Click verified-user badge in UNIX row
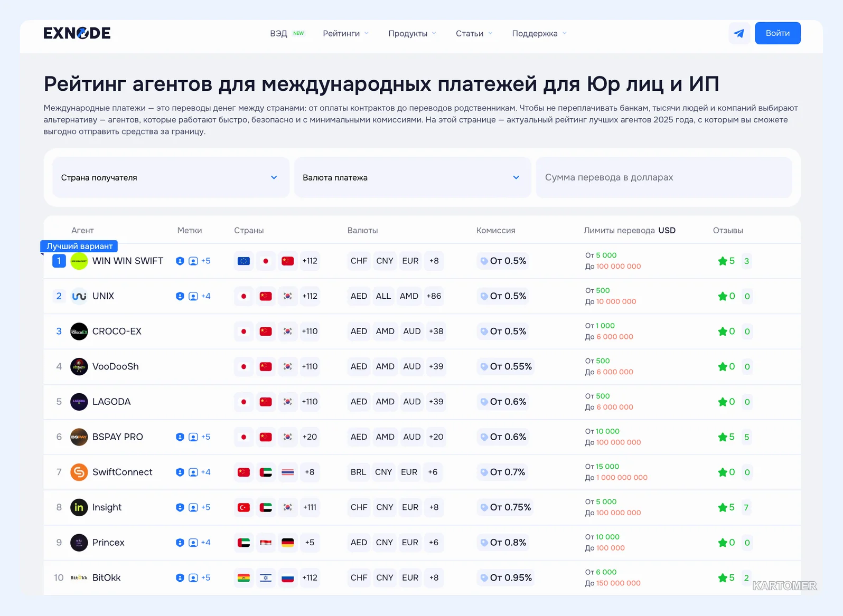The width and height of the screenshot is (843, 616). [193, 296]
